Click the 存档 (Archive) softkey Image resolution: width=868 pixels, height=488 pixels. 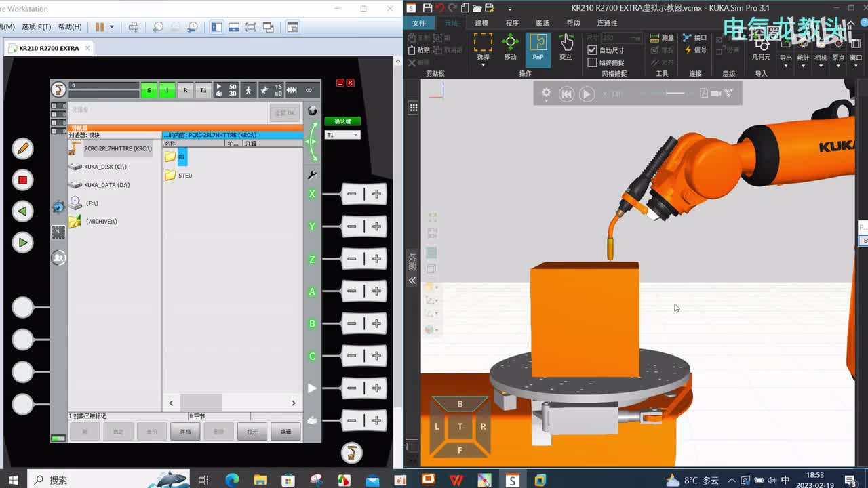(185, 431)
